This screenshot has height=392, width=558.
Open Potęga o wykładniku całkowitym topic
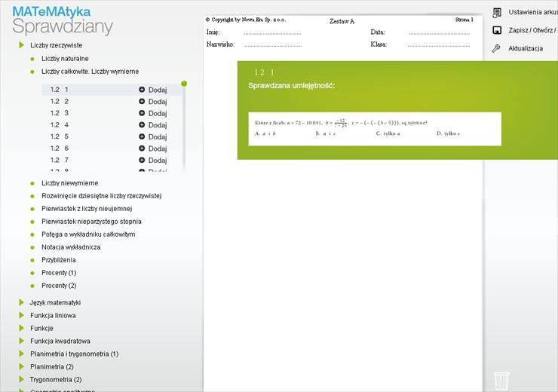click(x=88, y=234)
